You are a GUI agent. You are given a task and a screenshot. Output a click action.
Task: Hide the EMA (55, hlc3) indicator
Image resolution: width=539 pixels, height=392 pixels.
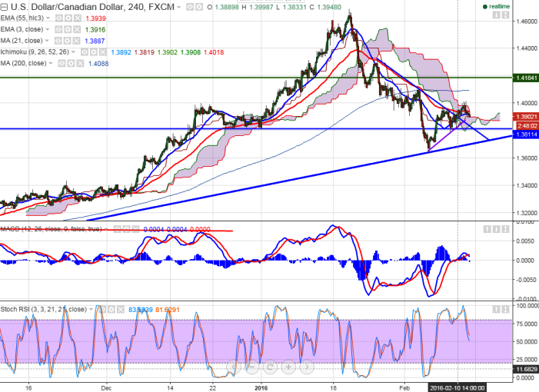click(59, 18)
